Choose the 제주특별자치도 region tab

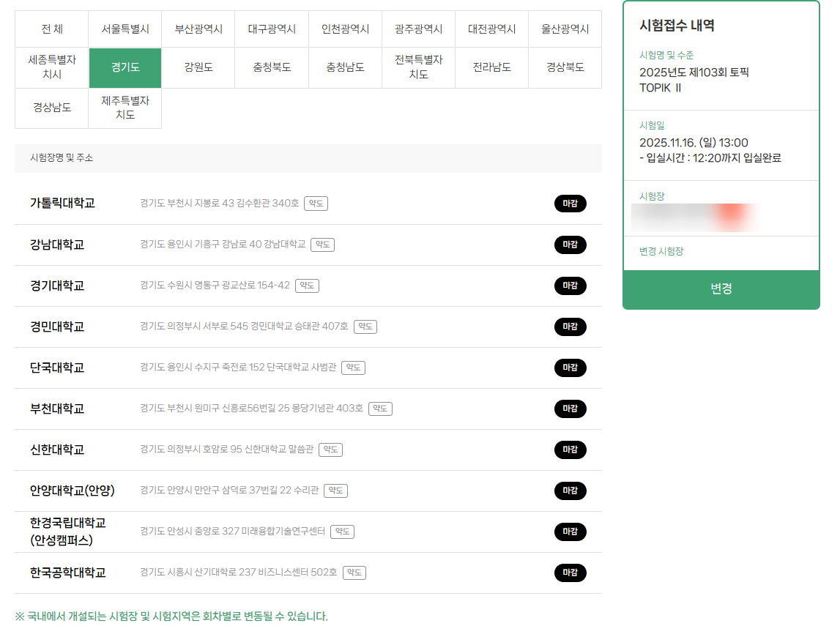click(x=125, y=108)
